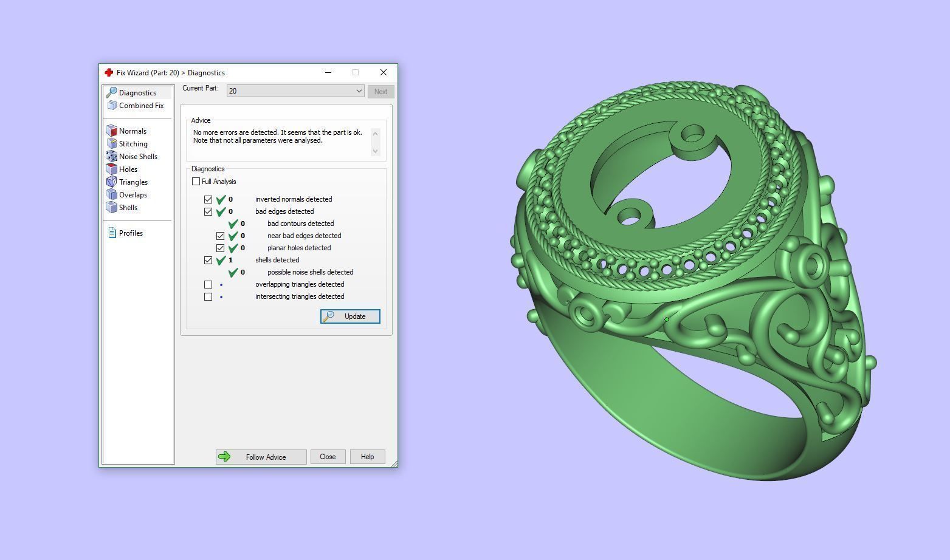The width and height of the screenshot is (950, 560).
Task: Open the Overlaps icon
Action: coord(112,195)
